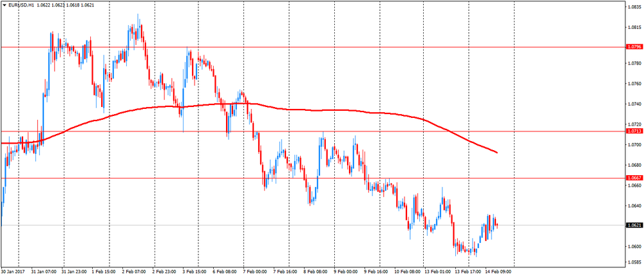Click 1.0740 on the price axis
Screen dimensions: 644x277
click(633, 104)
